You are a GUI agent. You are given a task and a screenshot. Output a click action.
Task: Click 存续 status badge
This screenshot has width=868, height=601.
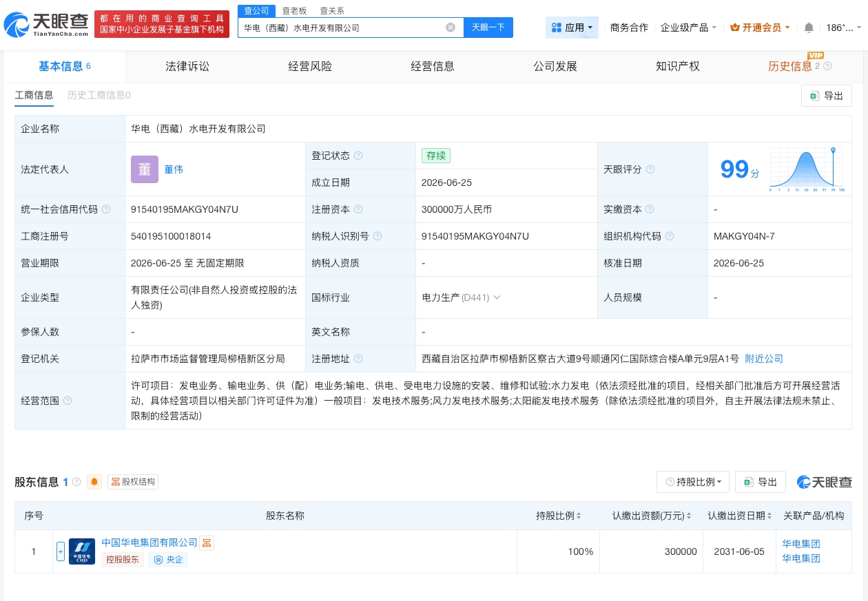point(436,156)
